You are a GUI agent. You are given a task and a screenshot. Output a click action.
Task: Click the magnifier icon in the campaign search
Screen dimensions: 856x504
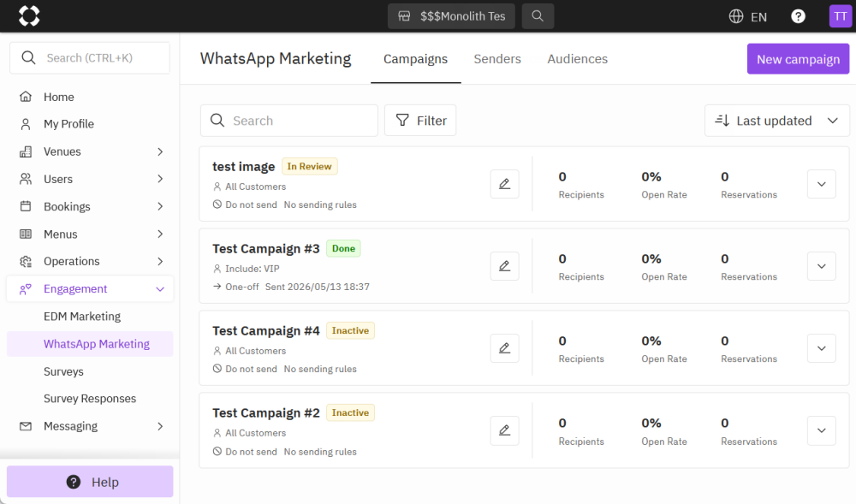tap(217, 120)
